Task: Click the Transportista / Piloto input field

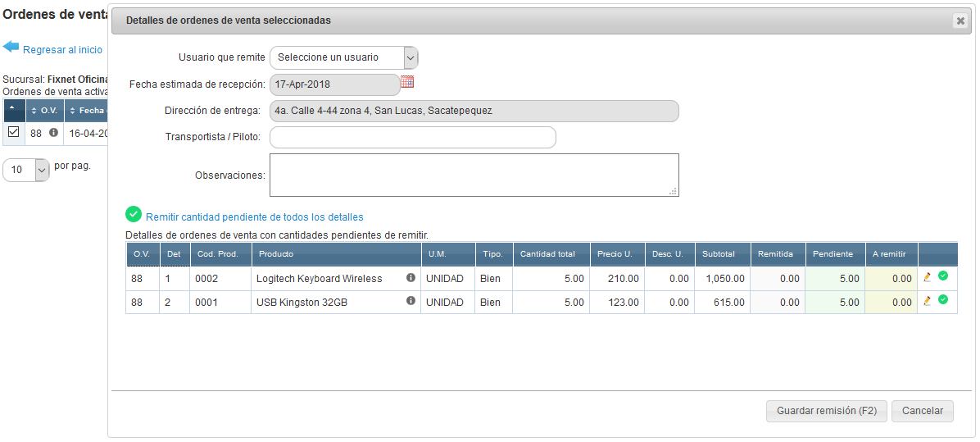Action: [x=412, y=137]
